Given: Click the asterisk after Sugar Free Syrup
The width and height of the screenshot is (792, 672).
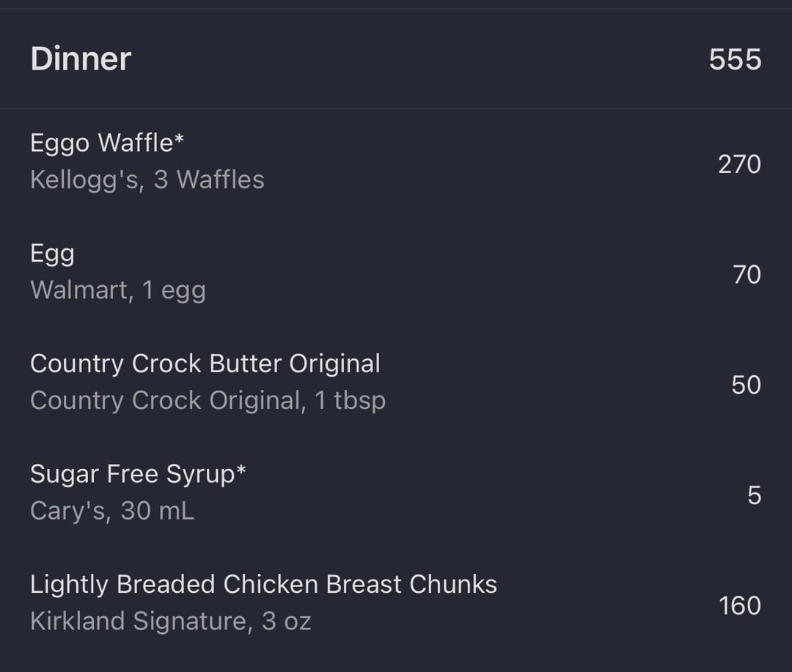Looking at the screenshot, I should tap(241, 469).
